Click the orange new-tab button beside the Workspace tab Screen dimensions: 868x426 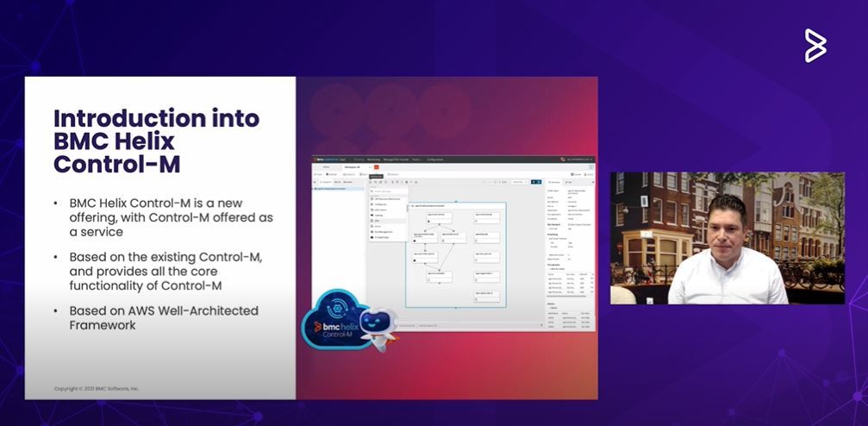pyautogui.click(x=377, y=167)
